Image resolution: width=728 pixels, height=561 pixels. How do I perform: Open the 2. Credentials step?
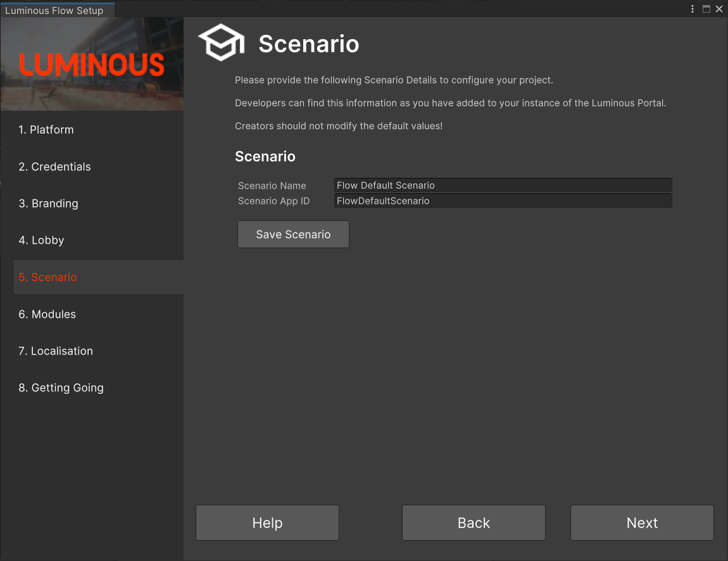54,167
